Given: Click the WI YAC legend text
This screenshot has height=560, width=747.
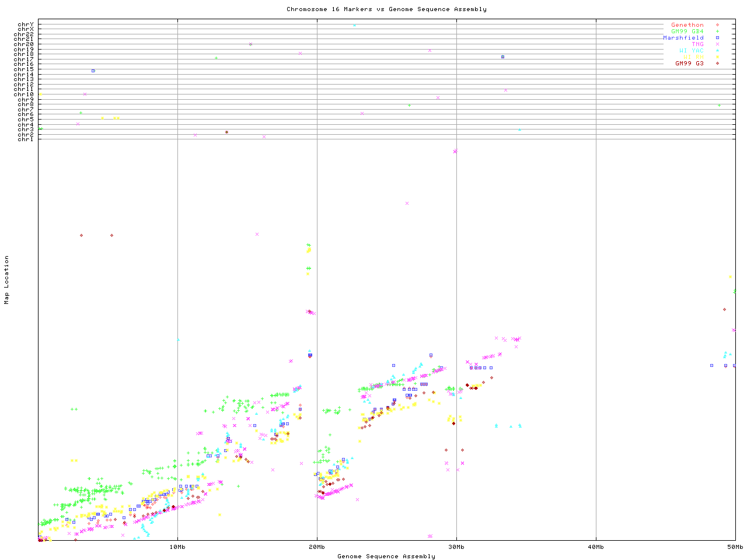Looking at the screenshot, I should (691, 51).
